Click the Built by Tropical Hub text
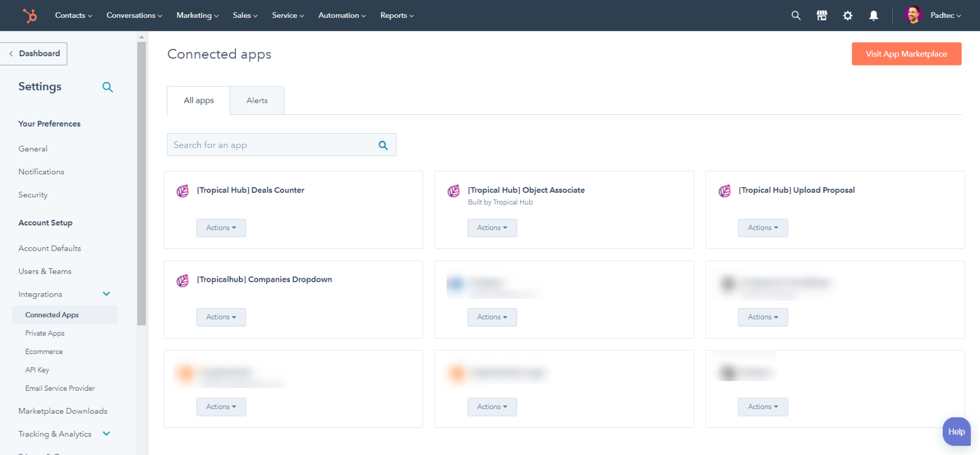980x455 pixels. click(x=500, y=202)
